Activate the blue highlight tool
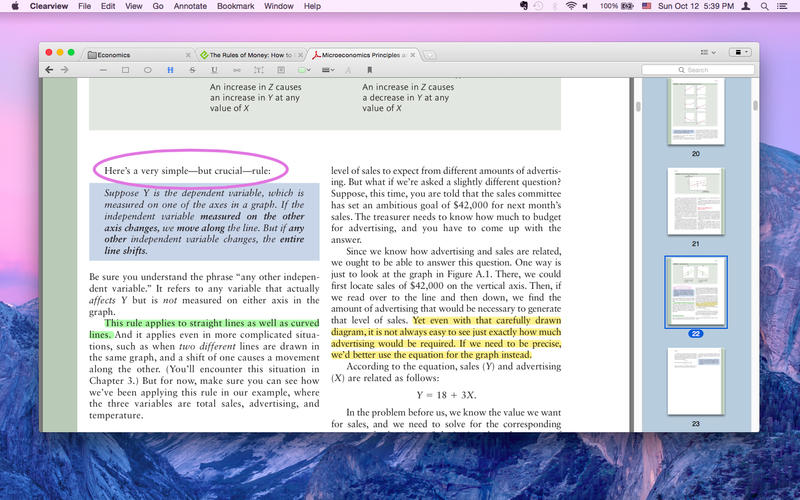Viewport: 800px width, 500px height. pyautogui.click(x=170, y=70)
